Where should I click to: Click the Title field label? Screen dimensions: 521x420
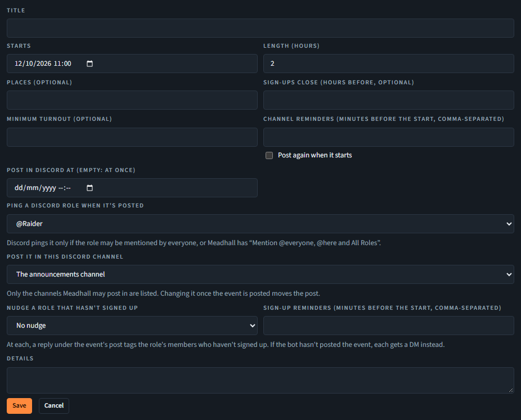tap(16, 10)
